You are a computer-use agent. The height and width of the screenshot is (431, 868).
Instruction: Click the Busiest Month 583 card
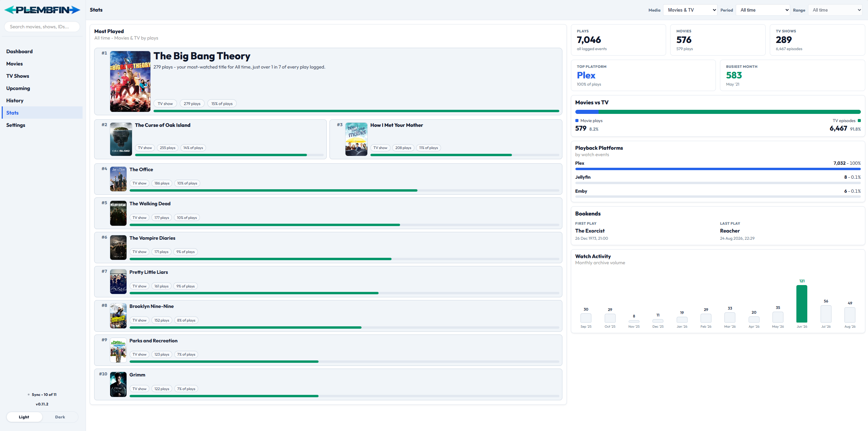(793, 75)
